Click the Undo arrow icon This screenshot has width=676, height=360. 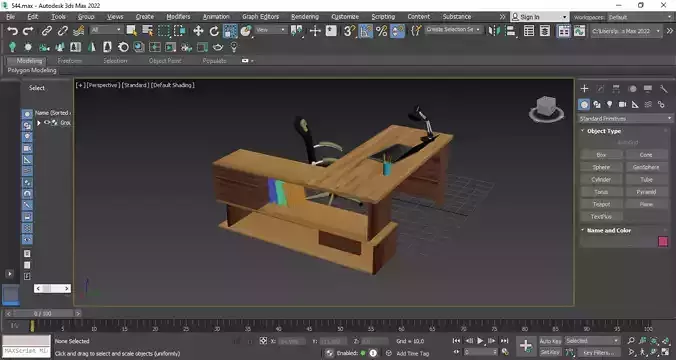click(x=13, y=31)
